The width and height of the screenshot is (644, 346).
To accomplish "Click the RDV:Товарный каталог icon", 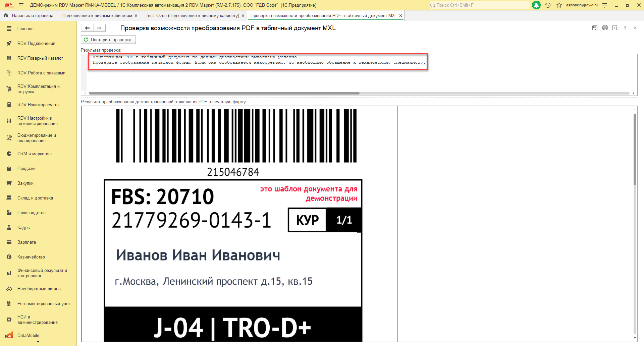I will point(9,58).
